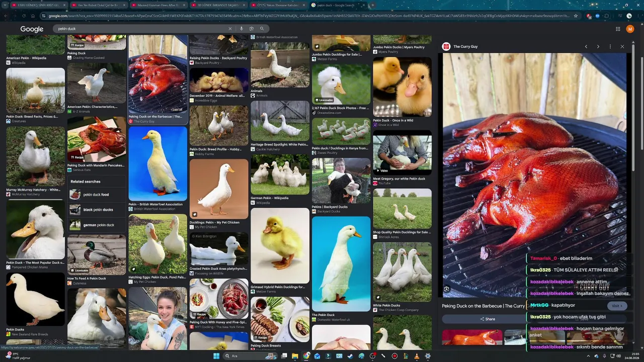The height and width of the screenshot is (362, 644).
Task: Switch to the 'Masked Gunman Flees' browser tab
Action: (x=158, y=5)
